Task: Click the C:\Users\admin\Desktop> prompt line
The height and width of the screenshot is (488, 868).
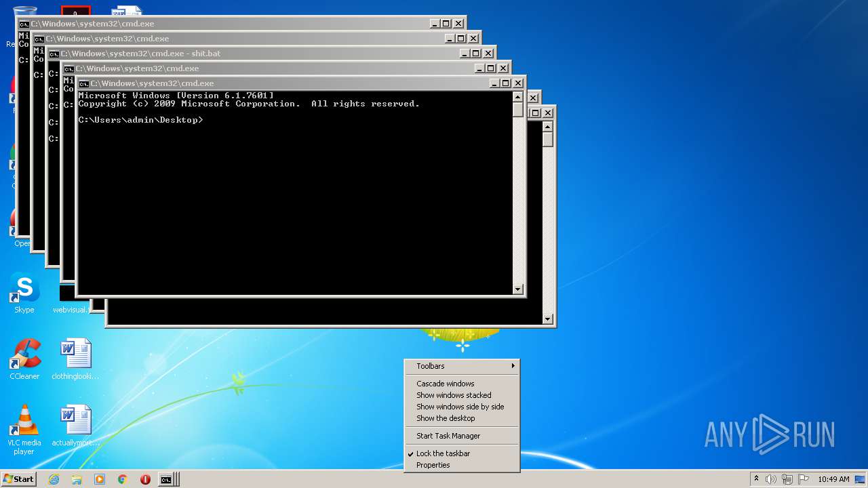Action: coord(140,120)
